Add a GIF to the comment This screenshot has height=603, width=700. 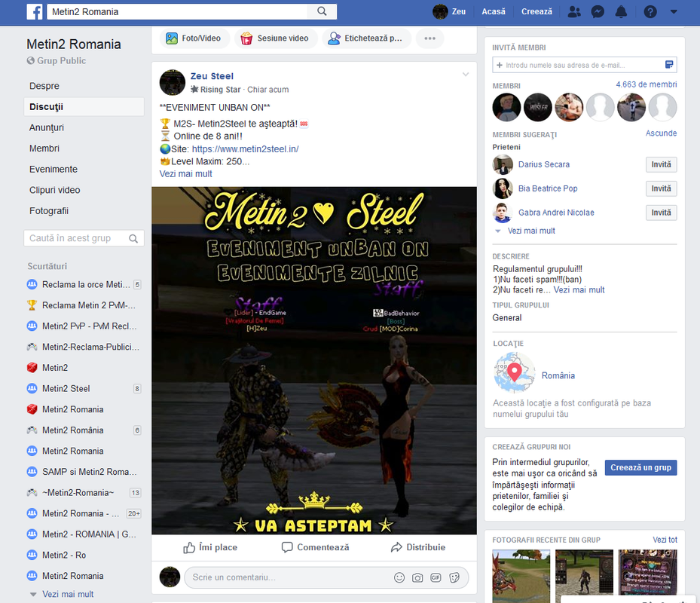coord(436,577)
